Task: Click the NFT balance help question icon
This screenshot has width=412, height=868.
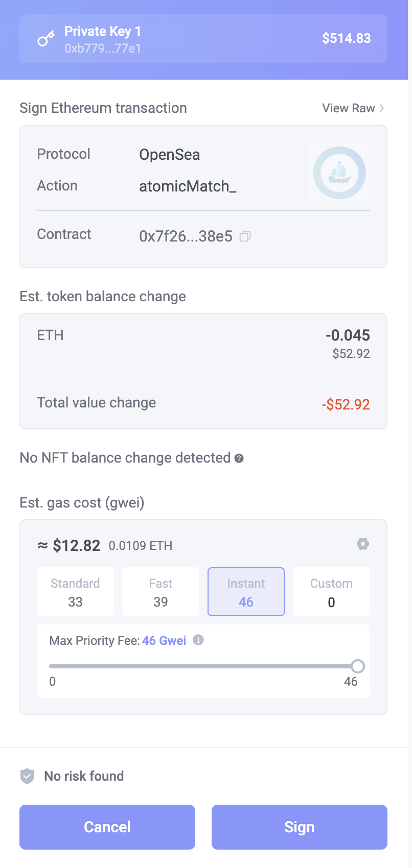Action: (239, 459)
